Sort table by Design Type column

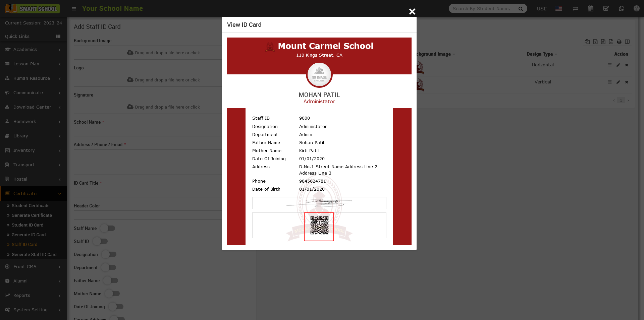pos(540,54)
